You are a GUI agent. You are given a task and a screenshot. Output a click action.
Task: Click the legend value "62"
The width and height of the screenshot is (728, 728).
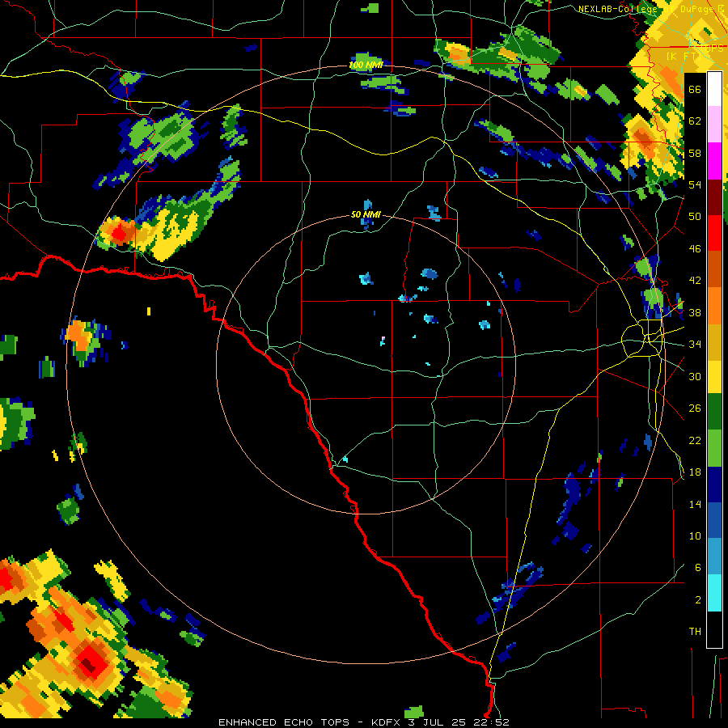(x=695, y=121)
